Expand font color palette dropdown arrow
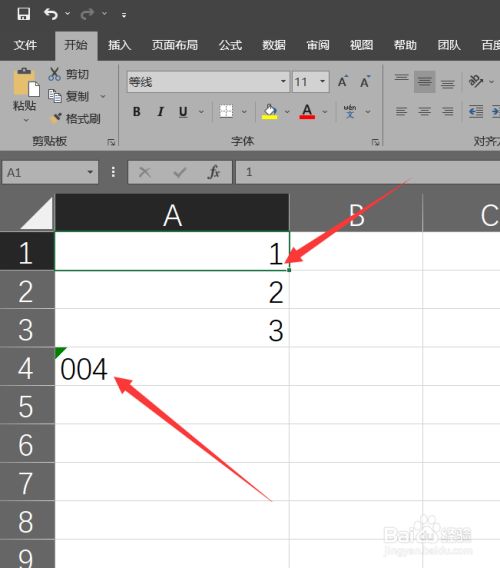 click(x=325, y=112)
